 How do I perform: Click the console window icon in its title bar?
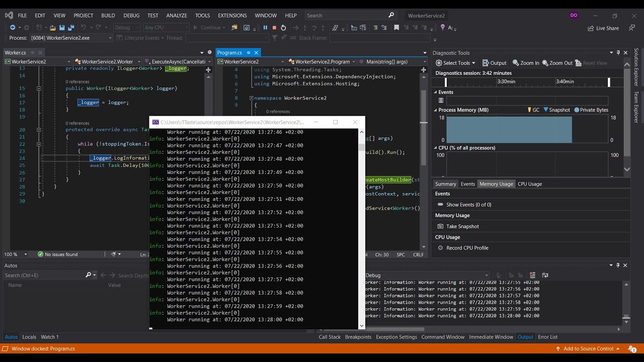click(155, 122)
